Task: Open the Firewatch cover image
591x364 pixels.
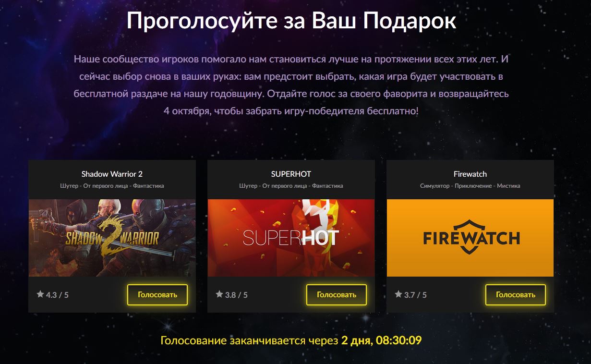Action: [x=470, y=238]
